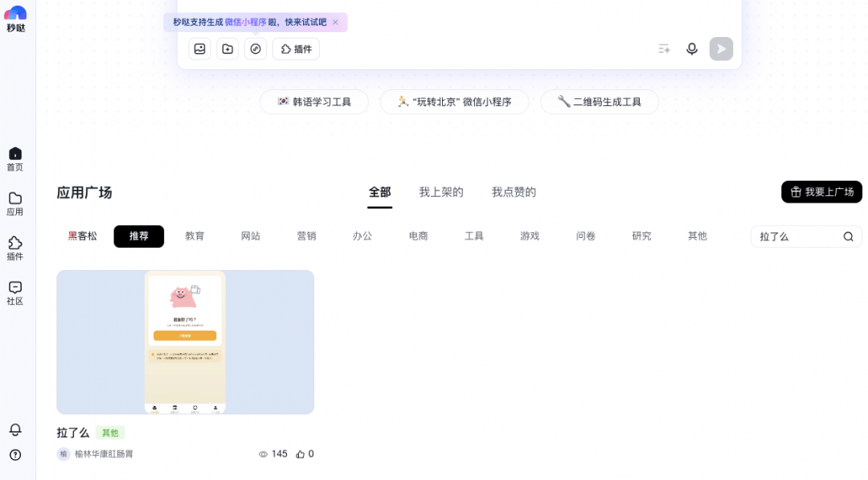Switch to the 我上架的 tab
Image resolution: width=868 pixels, height=480 pixels.
(441, 192)
